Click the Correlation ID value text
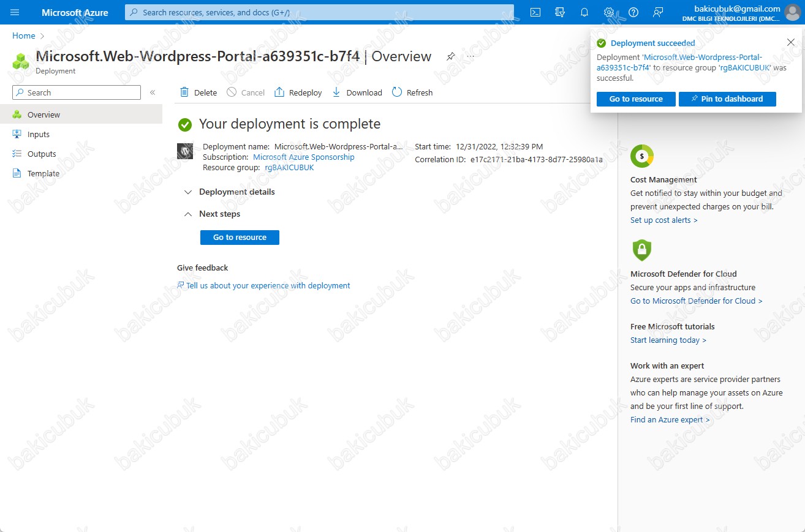Image resolution: width=805 pixels, height=532 pixels. pyautogui.click(x=537, y=160)
